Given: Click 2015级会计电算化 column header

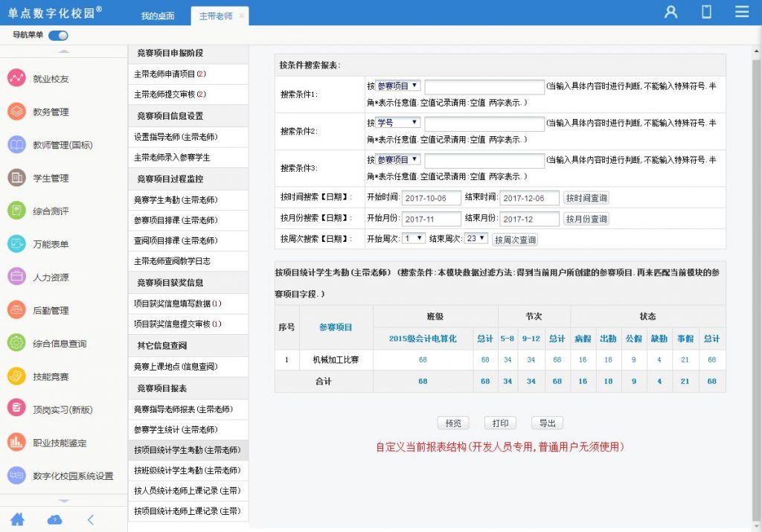Looking at the screenshot, I should click(x=423, y=339).
